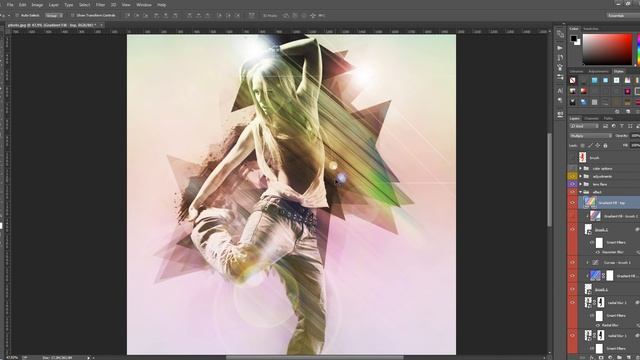
Task: Hide Gradient Fill - top layer
Action: pos(572,202)
